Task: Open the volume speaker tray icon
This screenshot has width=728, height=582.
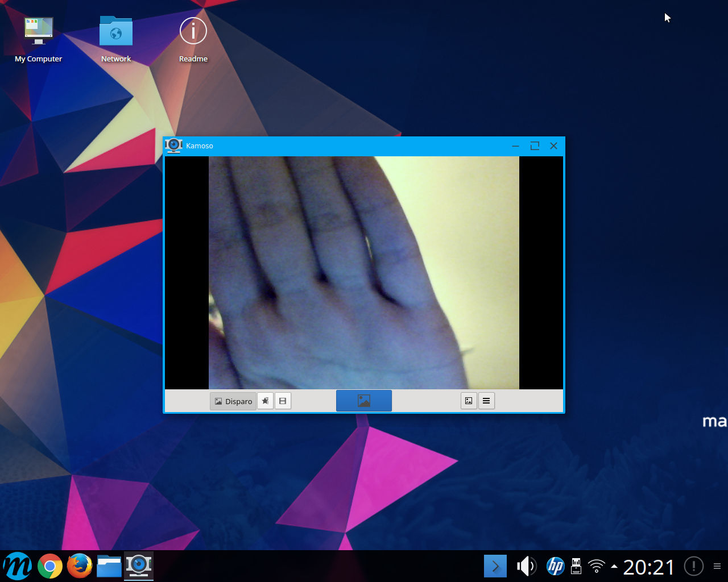Action: pos(526,566)
